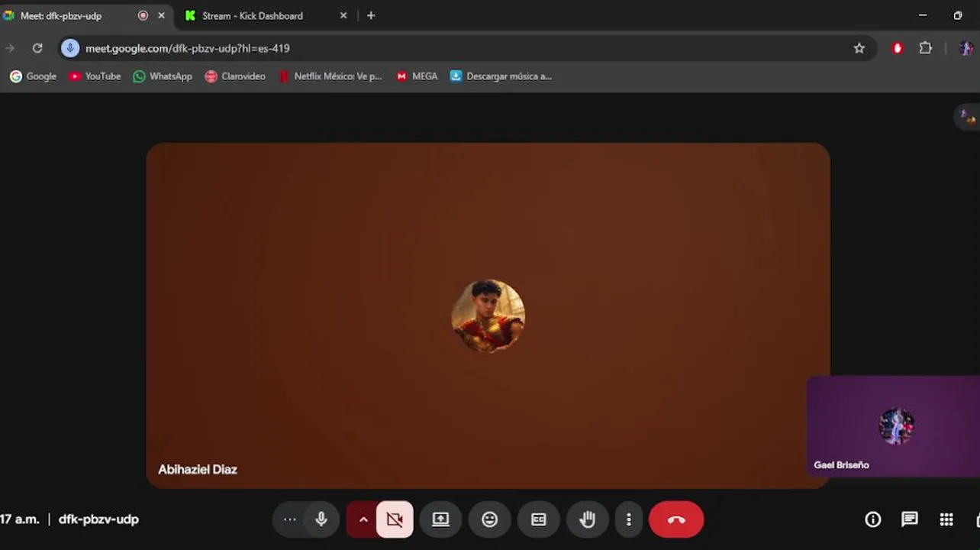Viewport: 980px width, 550px height.
Task: Click the recording indicator on Meet tab
Action: [x=143, y=15]
